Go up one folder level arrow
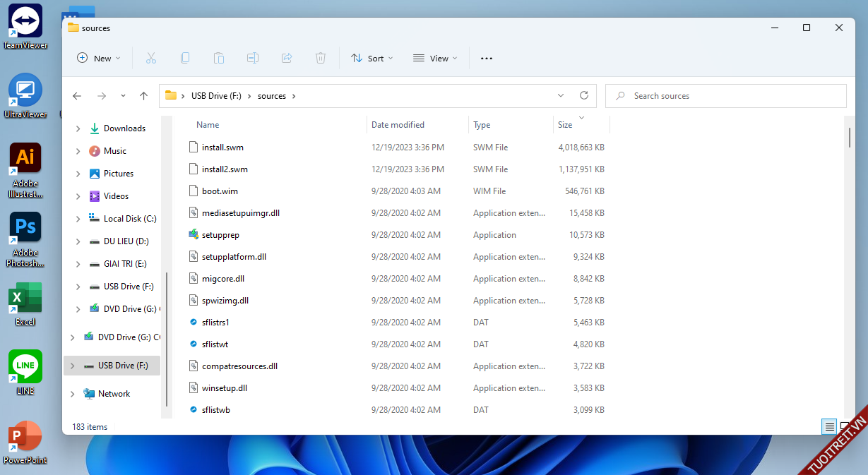The height and width of the screenshot is (475, 868). [x=144, y=96]
